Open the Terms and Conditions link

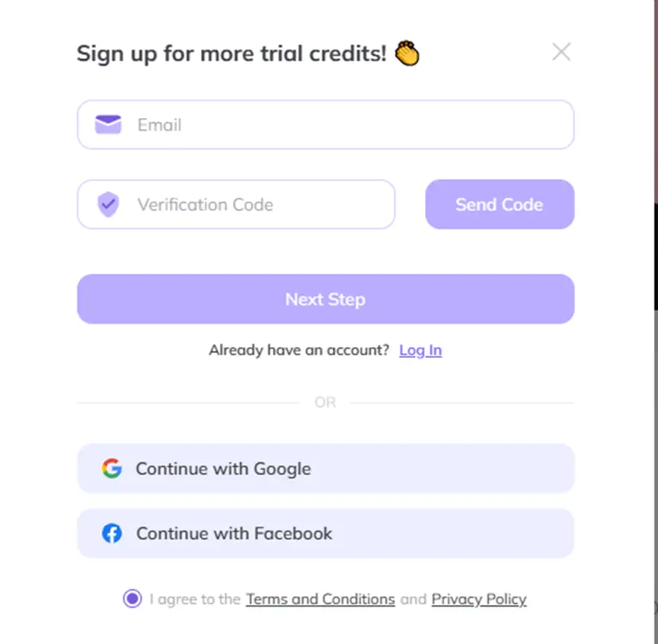pyautogui.click(x=320, y=599)
